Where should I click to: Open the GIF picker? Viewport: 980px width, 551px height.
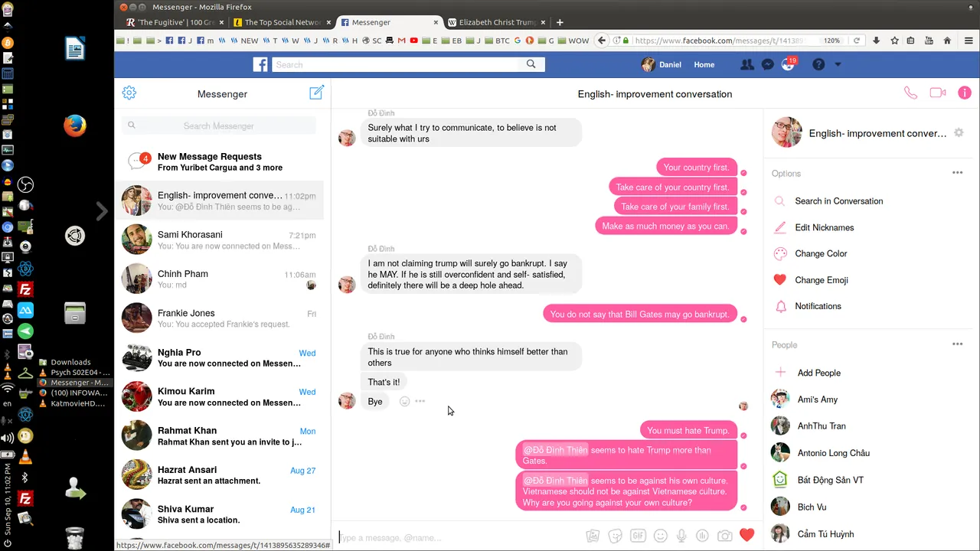[x=637, y=536]
